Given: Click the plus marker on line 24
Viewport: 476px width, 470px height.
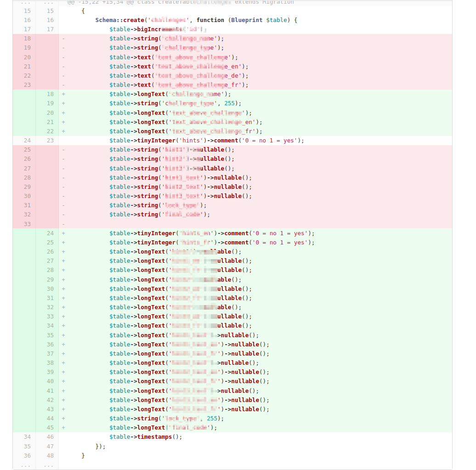Looking at the screenshot, I should coord(63,233).
